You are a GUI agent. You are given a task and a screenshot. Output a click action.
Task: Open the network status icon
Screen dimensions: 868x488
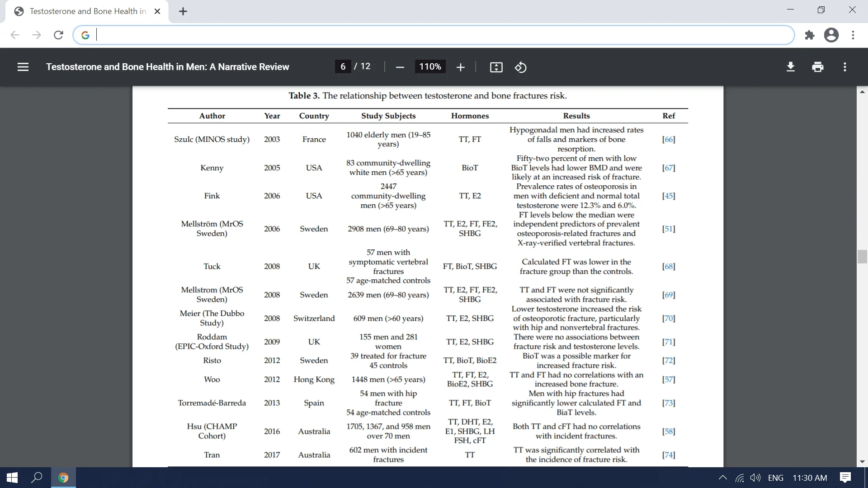point(740,478)
